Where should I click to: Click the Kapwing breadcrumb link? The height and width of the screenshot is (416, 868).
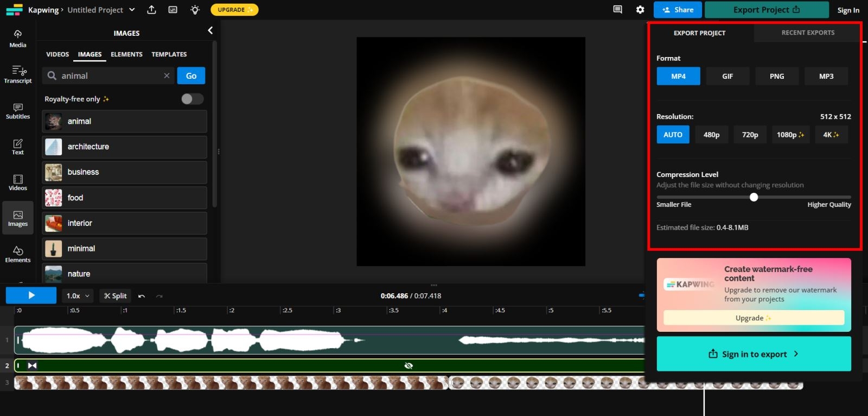pos(43,10)
